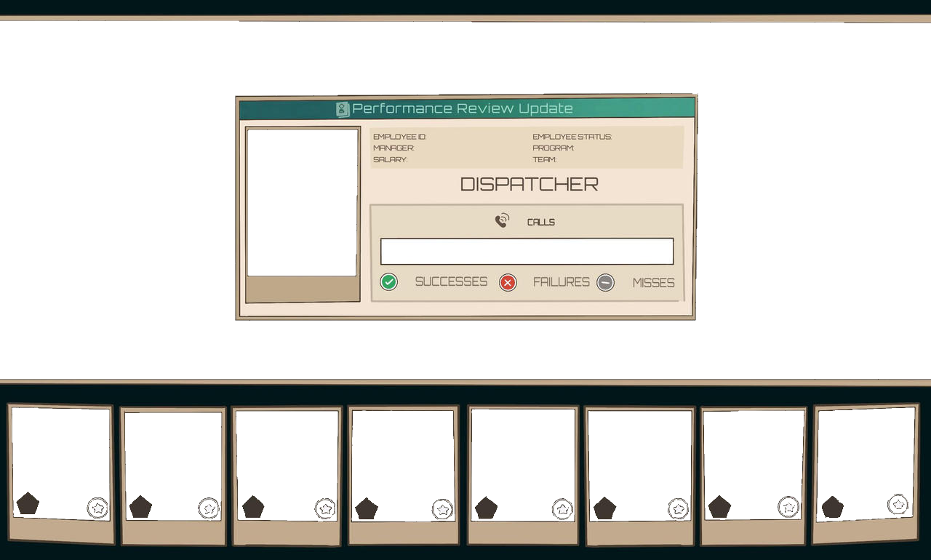Click the "FAILURES" text
The width and height of the screenshot is (931, 560).
tap(562, 281)
